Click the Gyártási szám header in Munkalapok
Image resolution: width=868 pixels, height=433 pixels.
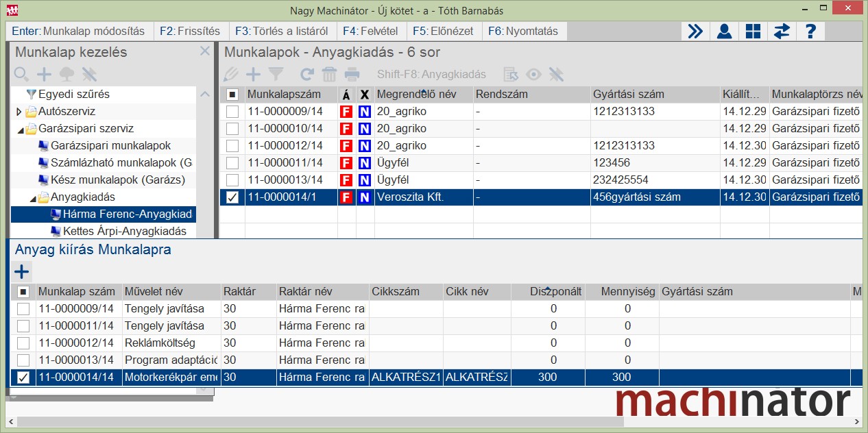[x=655, y=94]
